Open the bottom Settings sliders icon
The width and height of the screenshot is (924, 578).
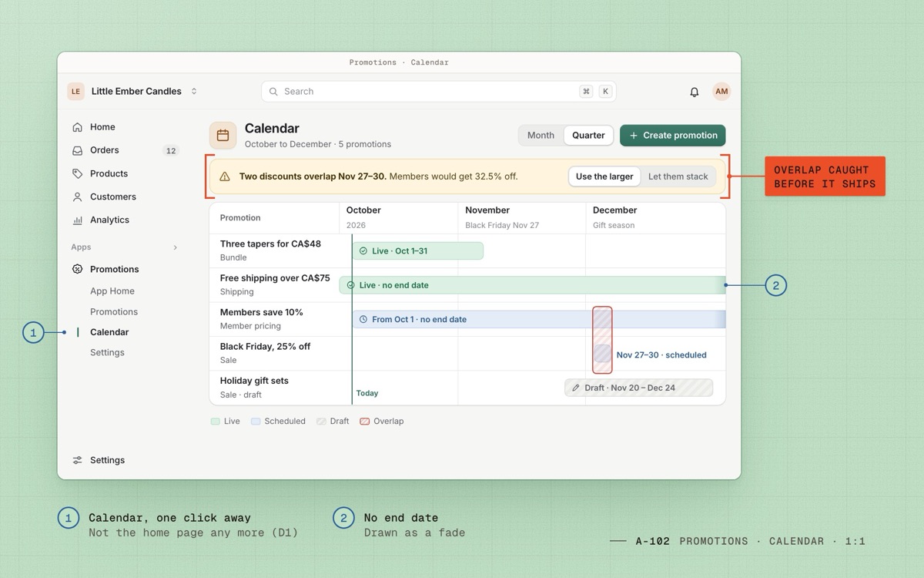click(x=77, y=460)
